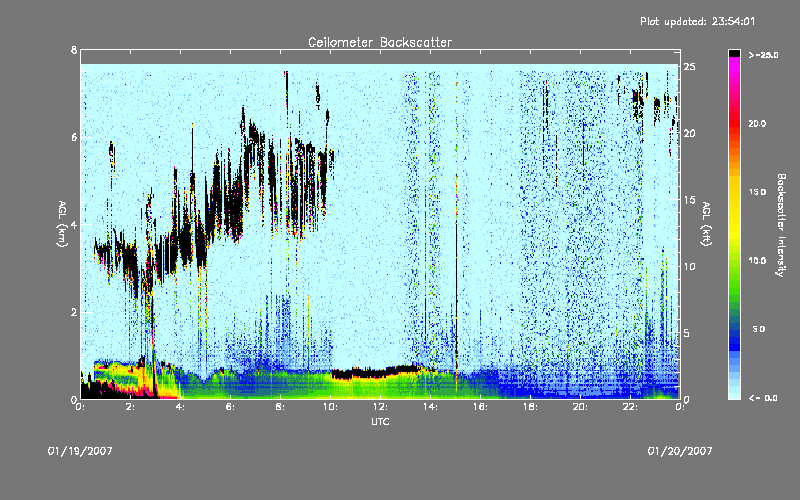800x500 pixels.
Task: Click the '10.0' colorbar tick label
Action: [x=757, y=261]
